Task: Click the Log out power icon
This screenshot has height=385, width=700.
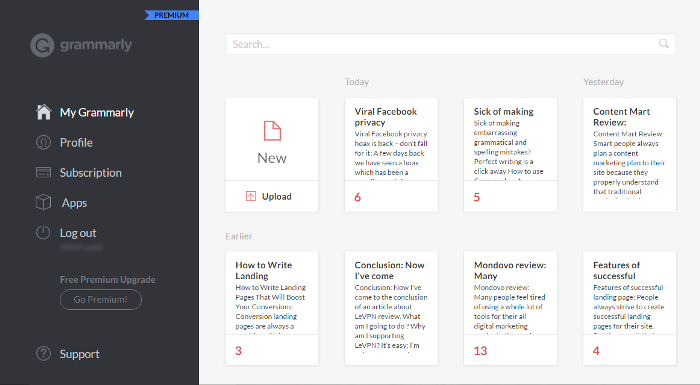Action: click(43, 232)
